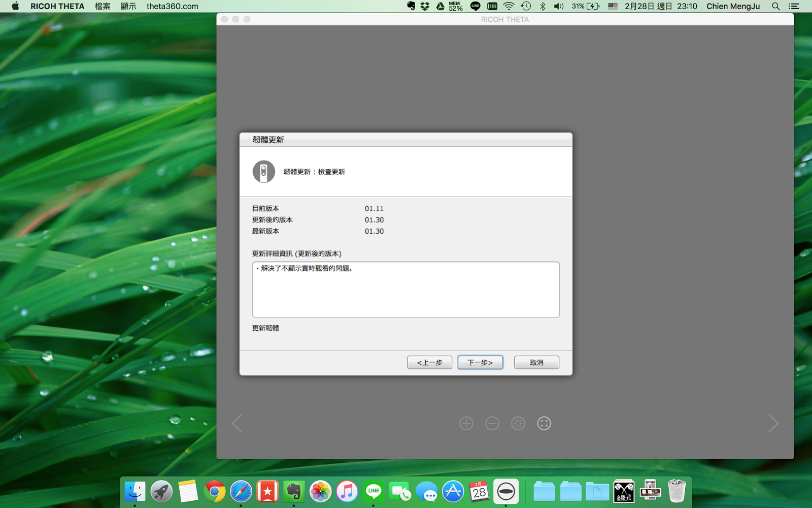Click the RICOH THETA icon in the Dock

tap(506, 491)
